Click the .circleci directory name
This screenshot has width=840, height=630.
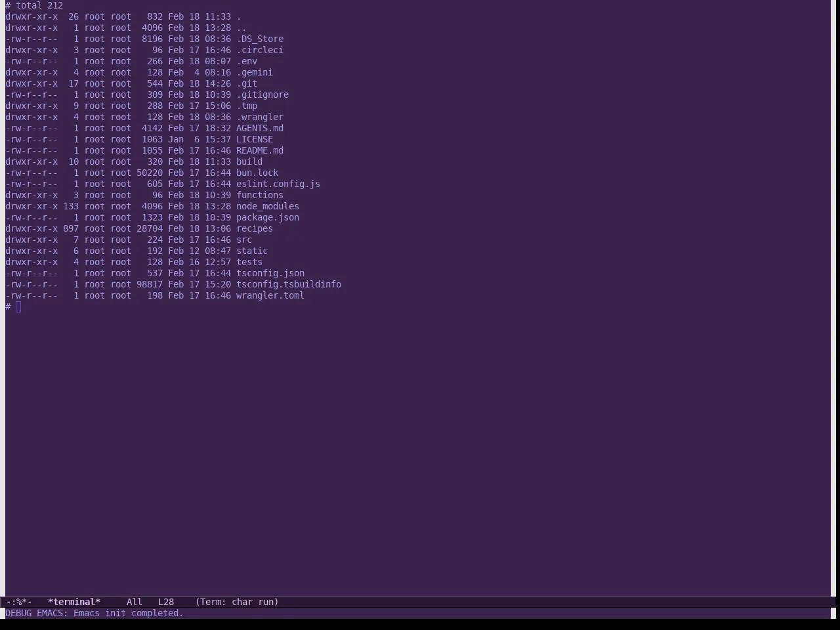[x=260, y=50]
